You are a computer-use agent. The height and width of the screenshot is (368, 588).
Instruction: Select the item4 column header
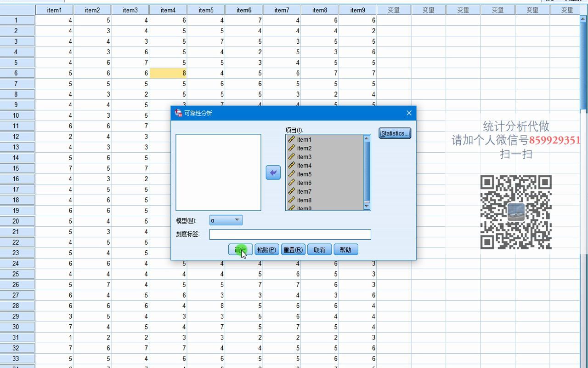coord(168,10)
